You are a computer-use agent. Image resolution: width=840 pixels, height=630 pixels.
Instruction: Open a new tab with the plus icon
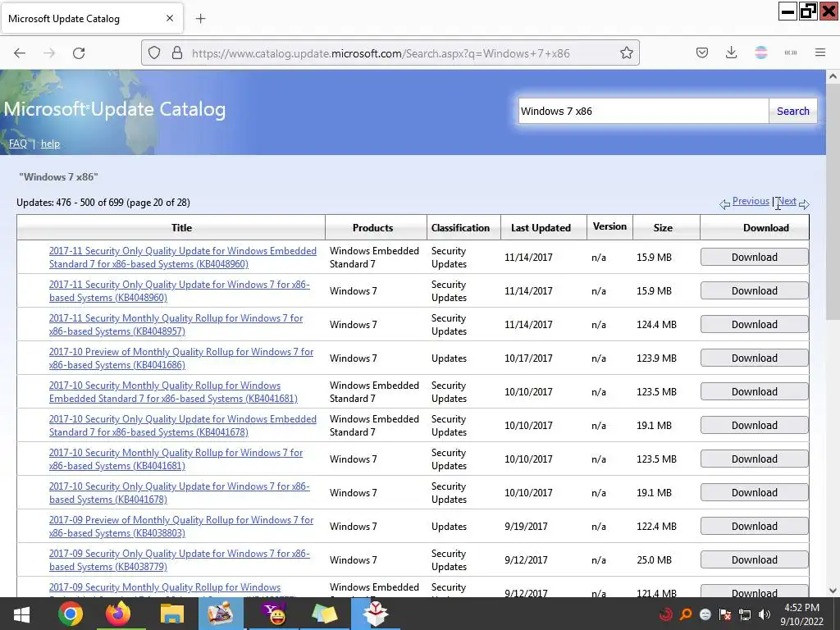pos(200,19)
